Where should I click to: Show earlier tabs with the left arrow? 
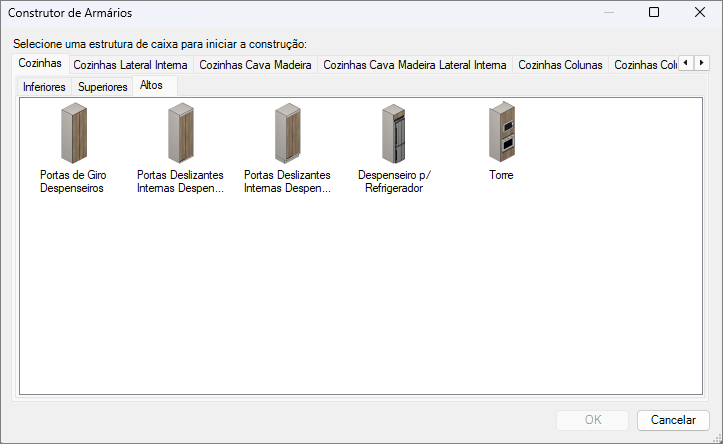coord(686,63)
